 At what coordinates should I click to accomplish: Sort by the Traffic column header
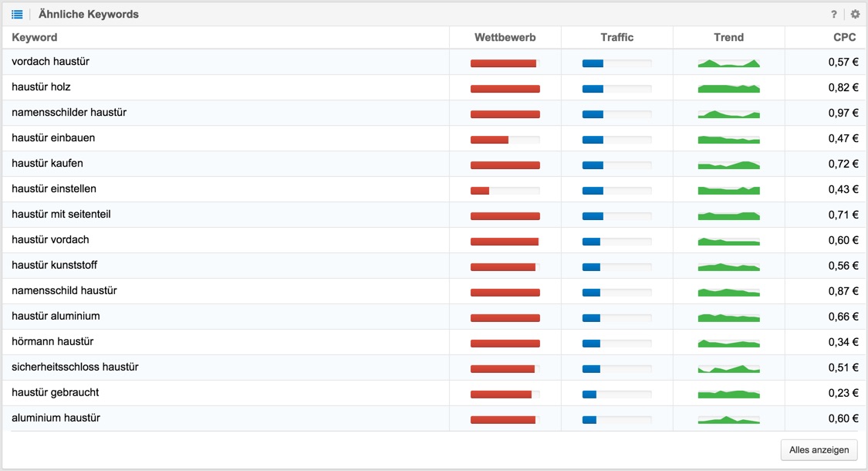[616, 37]
